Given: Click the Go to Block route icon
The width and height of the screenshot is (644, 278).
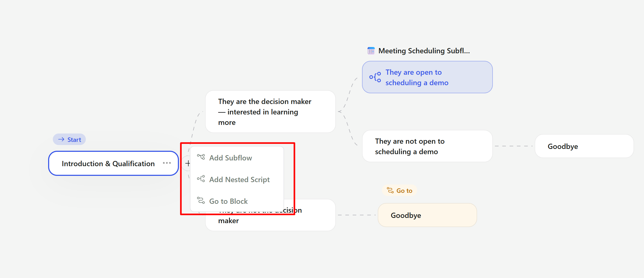Looking at the screenshot, I should [201, 200].
